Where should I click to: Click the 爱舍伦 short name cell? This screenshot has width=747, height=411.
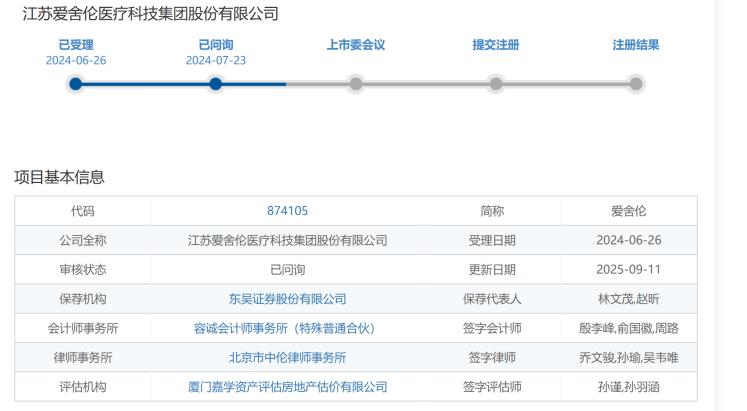pyautogui.click(x=628, y=211)
